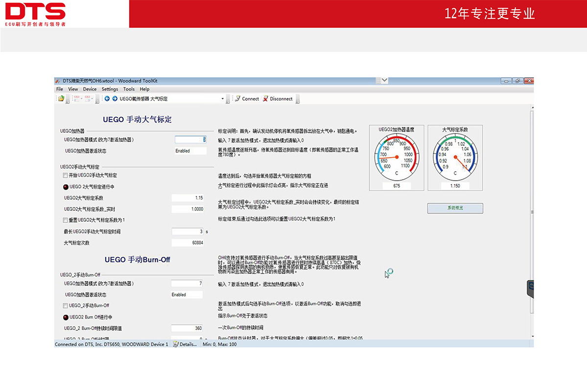Click the Burn-Off duration limit field 360
The width and height of the screenshot is (587, 392).
click(x=187, y=328)
